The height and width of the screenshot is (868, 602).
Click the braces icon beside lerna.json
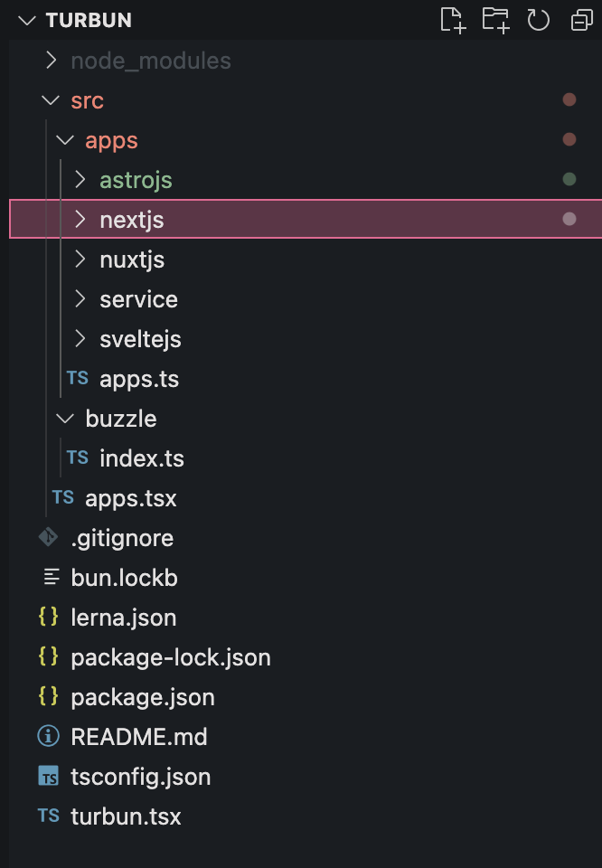(x=48, y=617)
